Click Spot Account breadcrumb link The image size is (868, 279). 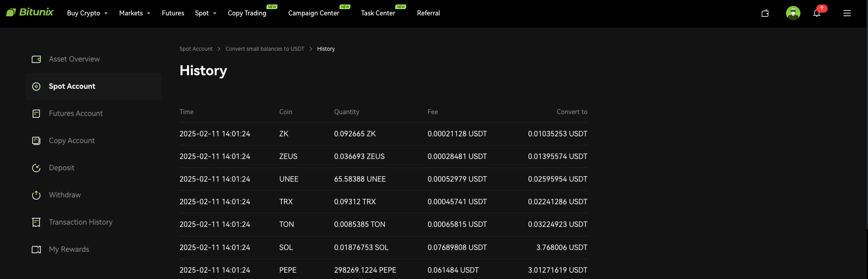pyautogui.click(x=196, y=49)
